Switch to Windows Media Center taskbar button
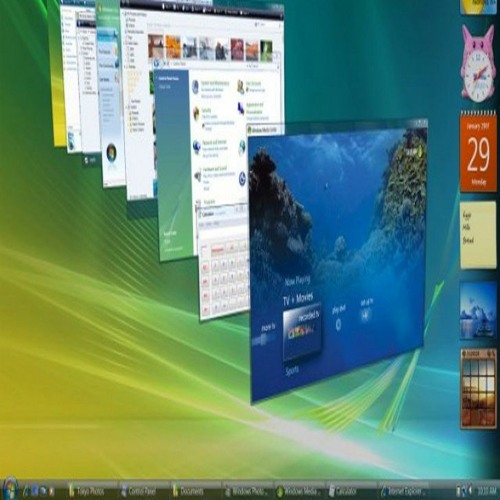This screenshot has width=500, height=500. pyautogui.click(x=299, y=491)
